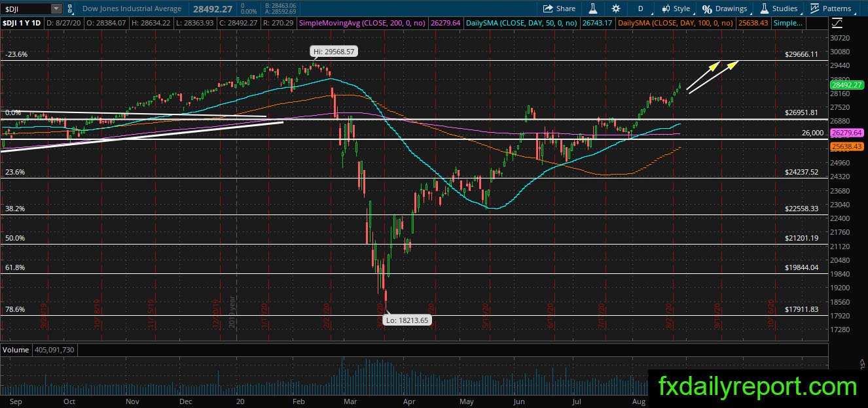Click the active drawing tool icon above price axis
The image size is (868, 408).
tap(837, 23)
